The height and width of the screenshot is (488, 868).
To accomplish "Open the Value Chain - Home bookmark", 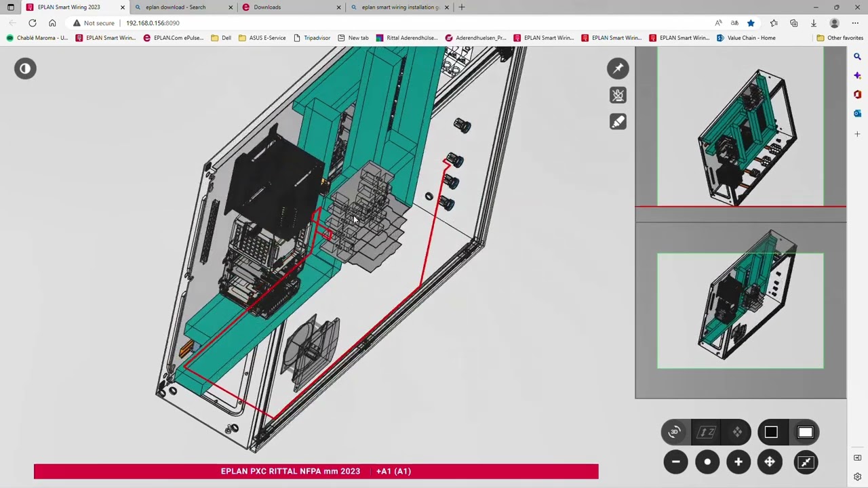I will [x=746, y=38].
